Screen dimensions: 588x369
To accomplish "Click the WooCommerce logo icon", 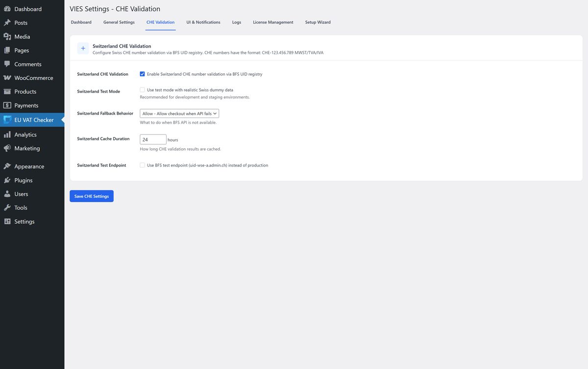I will tap(7, 78).
